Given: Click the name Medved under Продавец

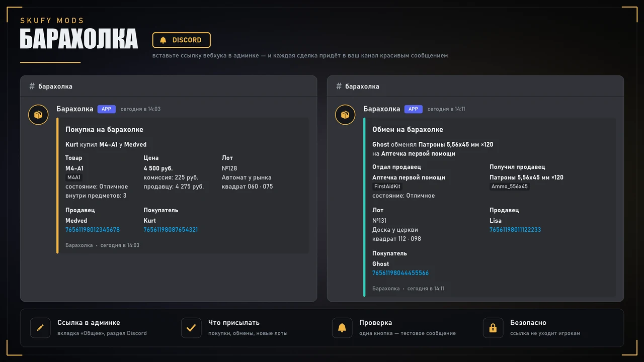Looking at the screenshot, I should 76,221.
